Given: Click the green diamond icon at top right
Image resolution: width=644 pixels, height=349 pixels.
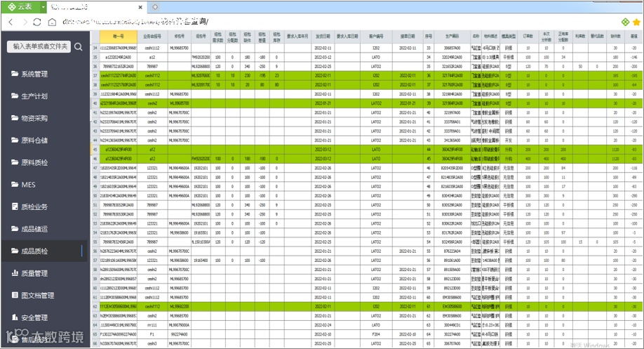Looking at the screenshot, I should [625, 22].
